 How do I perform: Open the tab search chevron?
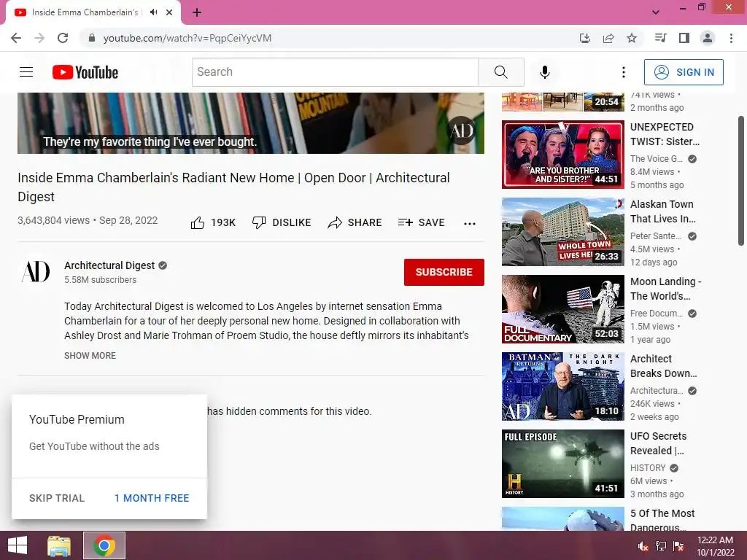pos(656,12)
